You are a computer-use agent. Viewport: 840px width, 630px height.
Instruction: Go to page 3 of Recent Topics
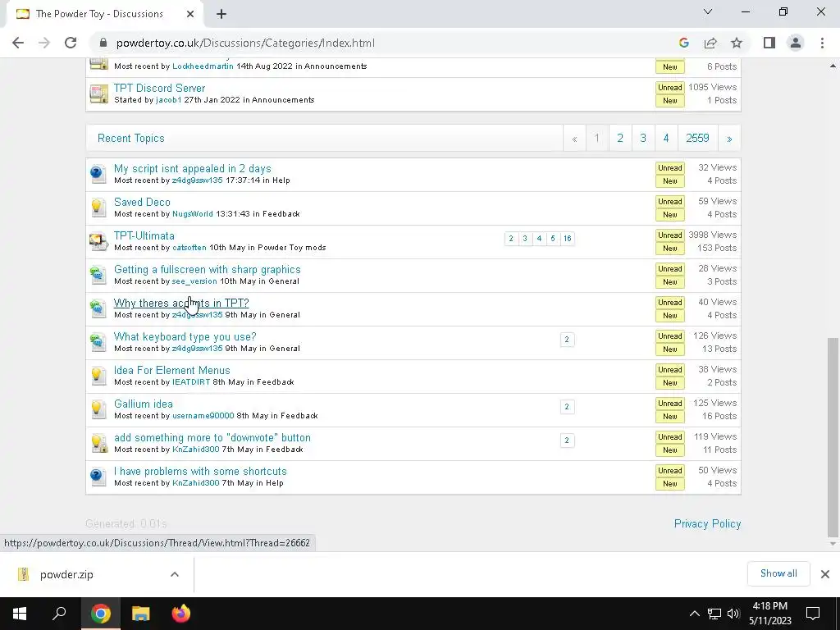point(643,138)
